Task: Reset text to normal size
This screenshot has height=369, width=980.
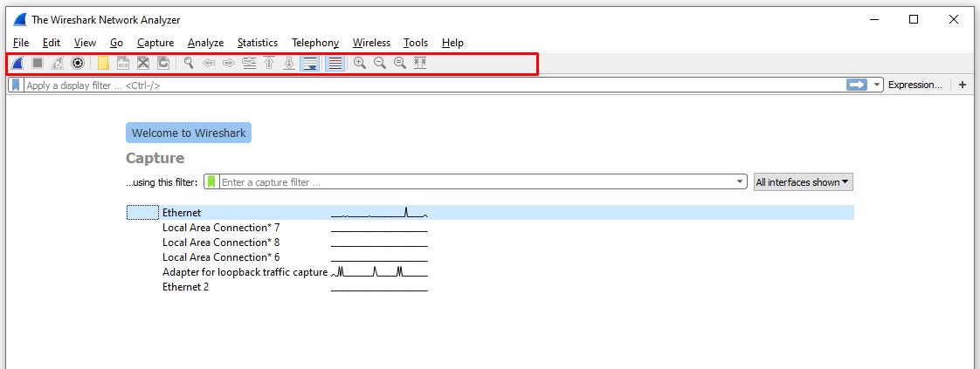Action: click(x=400, y=63)
